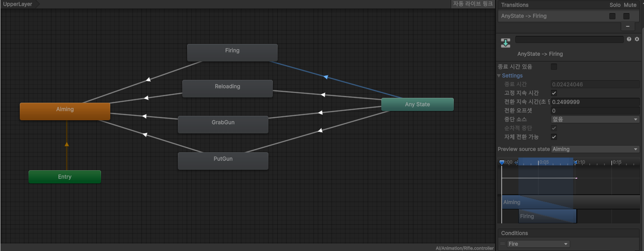Open the 중단 소스 dropdown

click(595, 119)
